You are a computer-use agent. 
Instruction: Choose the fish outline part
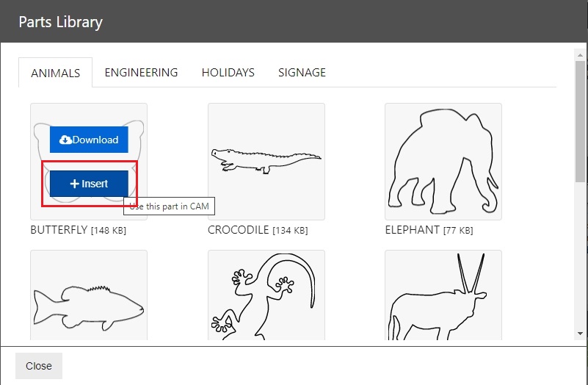click(89, 295)
